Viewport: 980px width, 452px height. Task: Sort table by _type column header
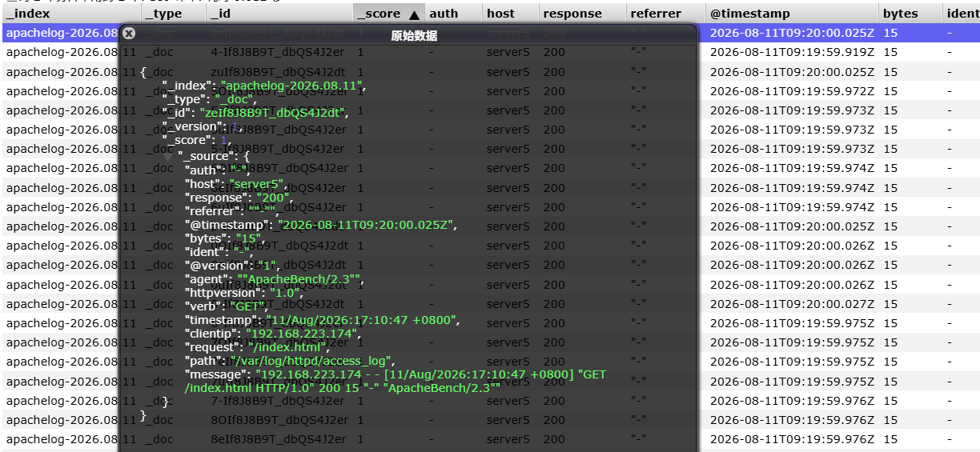pyautogui.click(x=174, y=14)
